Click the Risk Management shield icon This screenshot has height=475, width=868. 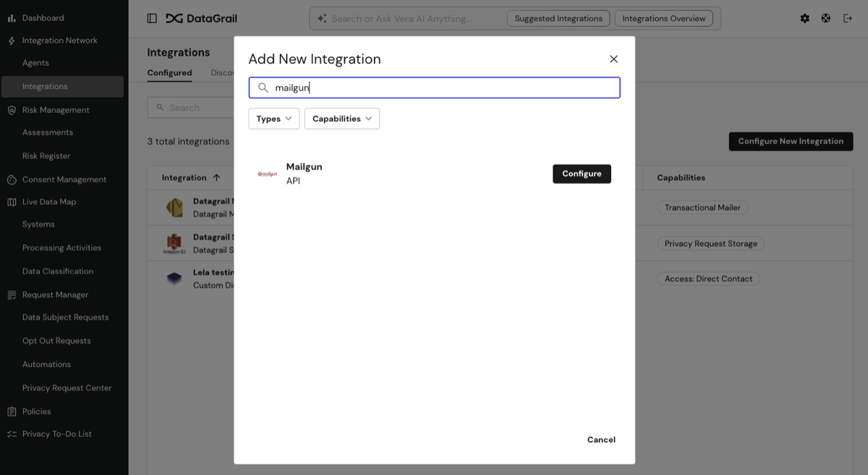[12, 110]
